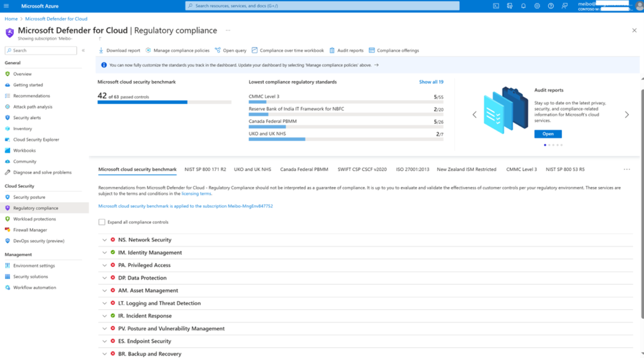Open portal settings gear
Screen dimensions: 644x358
tap(537, 6)
